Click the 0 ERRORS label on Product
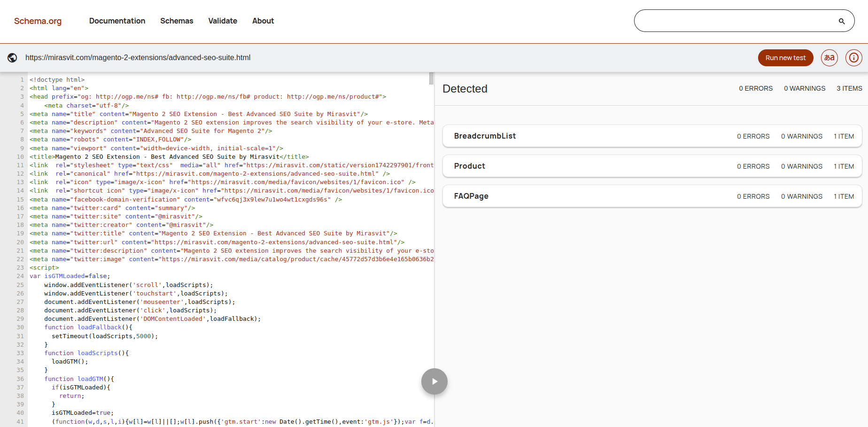The width and height of the screenshot is (868, 427). click(753, 166)
